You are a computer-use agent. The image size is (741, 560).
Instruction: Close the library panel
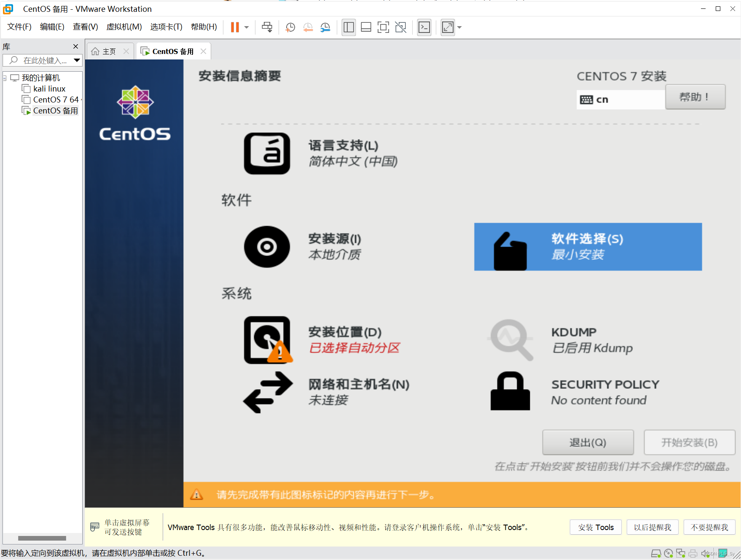(x=75, y=46)
